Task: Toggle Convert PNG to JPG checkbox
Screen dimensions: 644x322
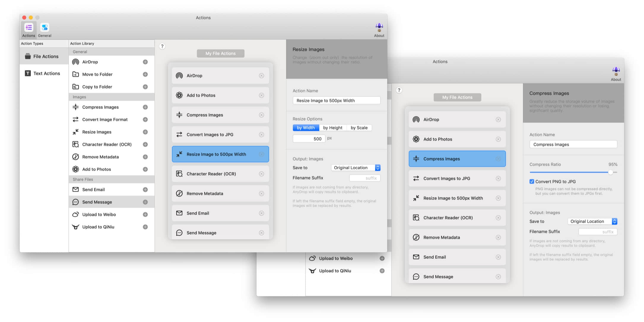Action: coord(532,181)
